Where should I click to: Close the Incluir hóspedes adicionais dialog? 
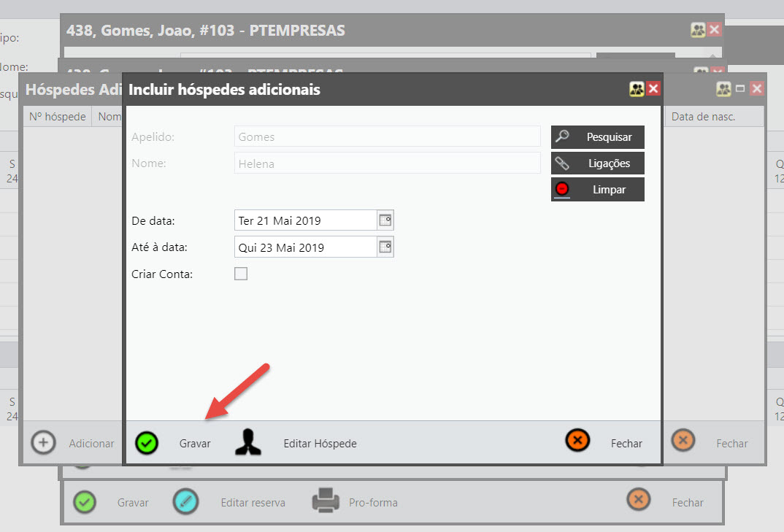point(653,89)
